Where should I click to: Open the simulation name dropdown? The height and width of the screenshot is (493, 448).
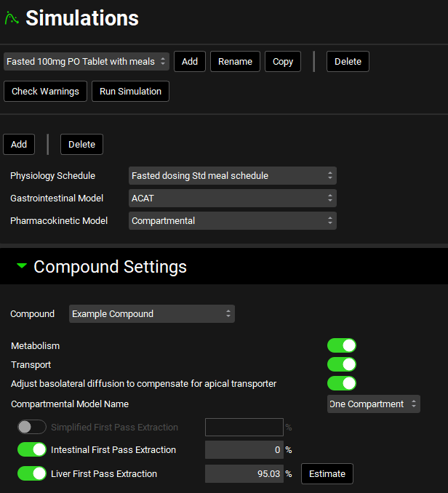point(87,62)
